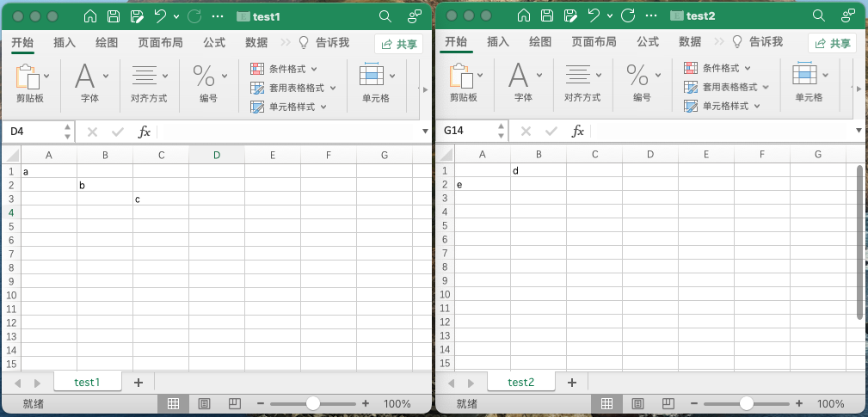Click 剪贴板 paste icon in test2 ribbon
The width and height of the screenshot is (868, 417).
pyautogui.click(x=460, y=76)
